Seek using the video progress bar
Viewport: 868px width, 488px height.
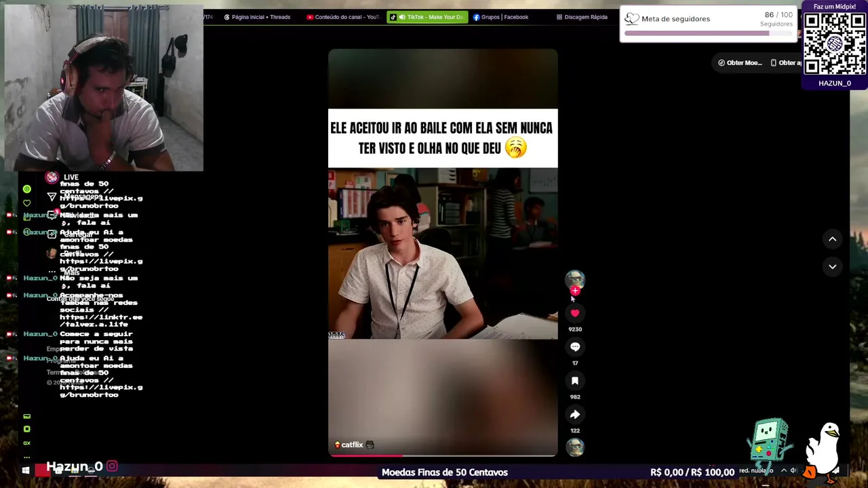click(443, 455)
